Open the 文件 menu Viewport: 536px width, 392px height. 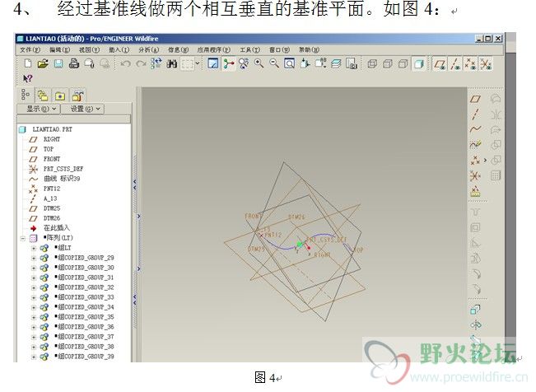(x=30, y=50)
